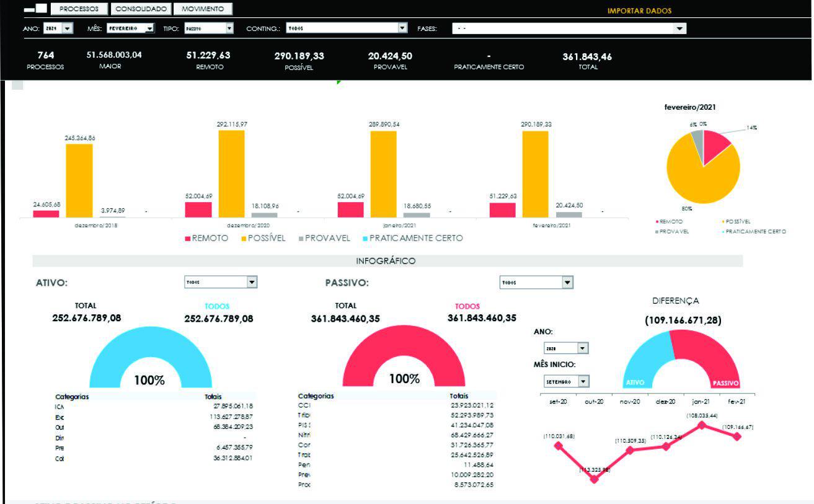Expand the ATIVO filter dropdown
Image resolution: width=814 pixels, height=504 pixels.
coord(252,283)
